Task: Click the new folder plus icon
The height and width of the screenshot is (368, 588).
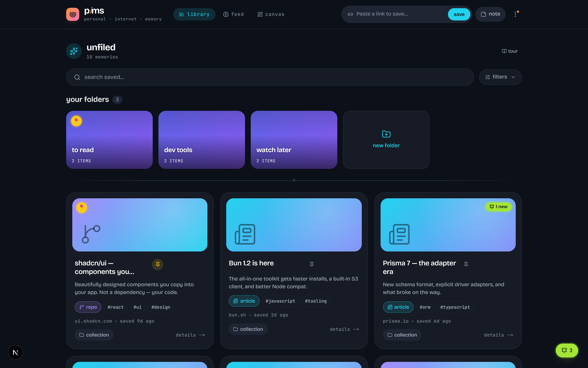Action: pyautogui.click(x=386, y=134)
